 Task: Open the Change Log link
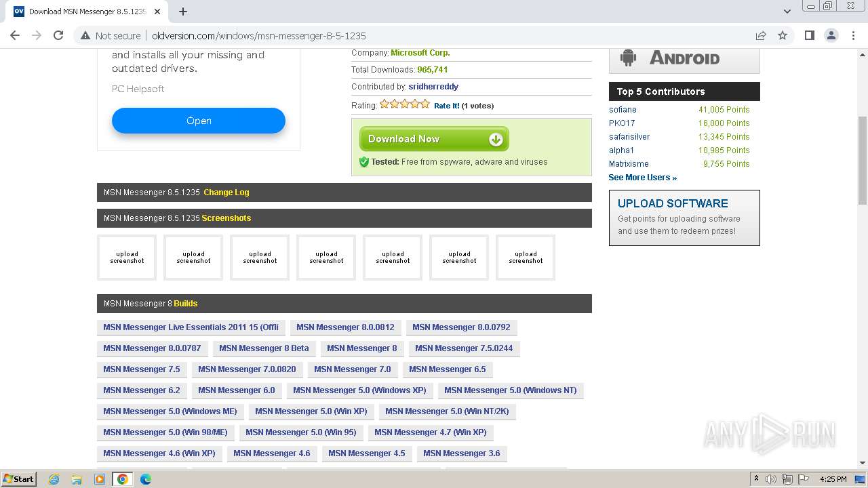click(226, 192)
